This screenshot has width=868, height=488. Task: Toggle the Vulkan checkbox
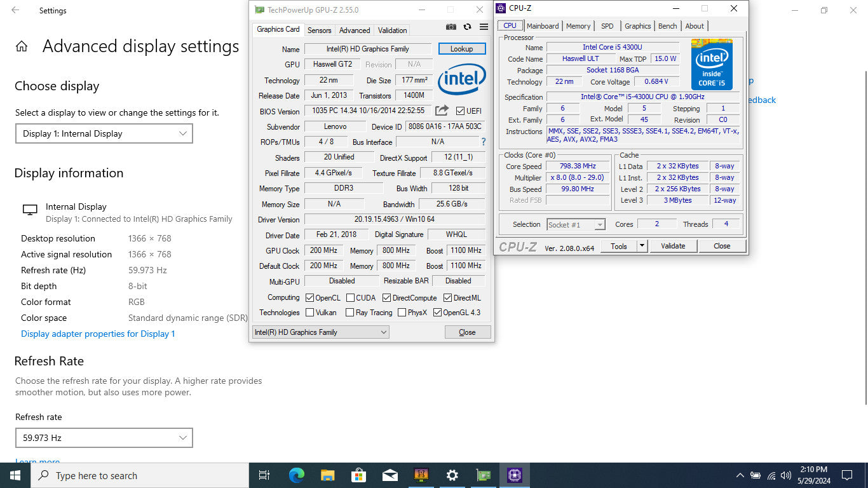[x=310, y=313]
